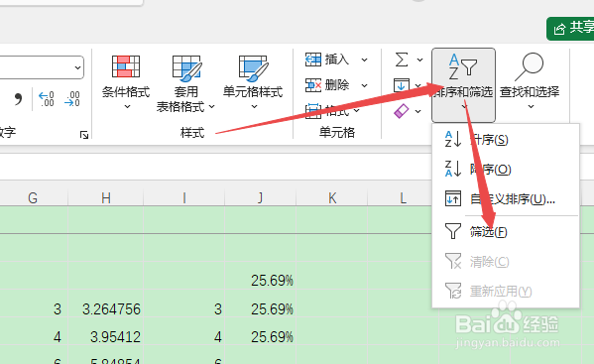Expand the Clear eraser dropdown arrow
Viewport: 594px width, 364px height.
(x=417, y=111)
